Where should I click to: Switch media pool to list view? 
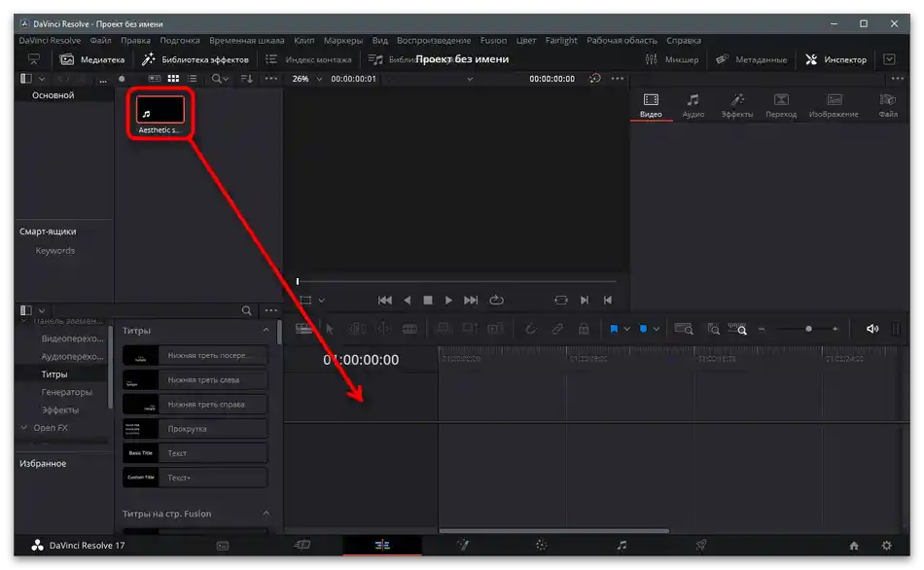click(x=193, y=79)
